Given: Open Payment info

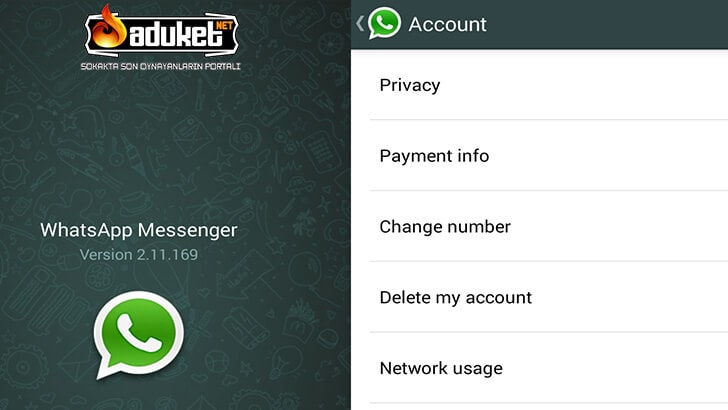Looking at the screenshot, I should (x=549, y=156).
